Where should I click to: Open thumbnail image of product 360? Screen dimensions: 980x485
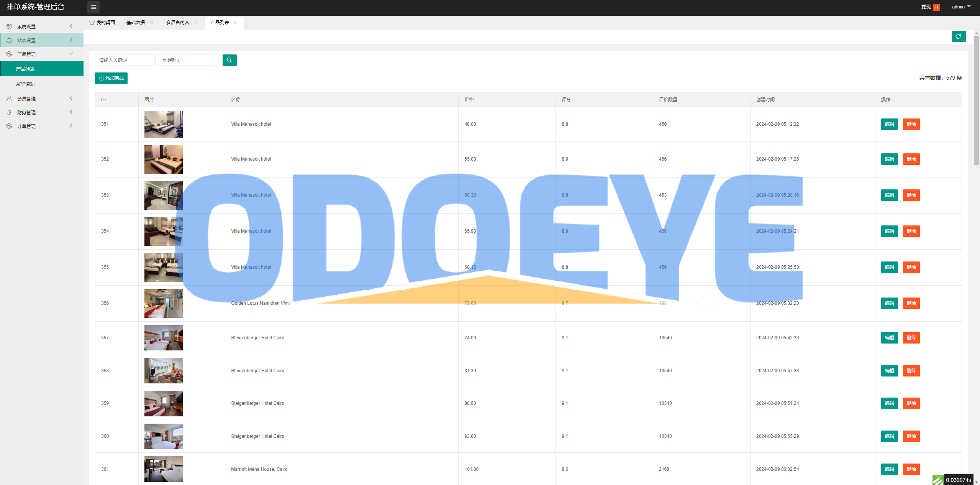[x=164, y=436]
